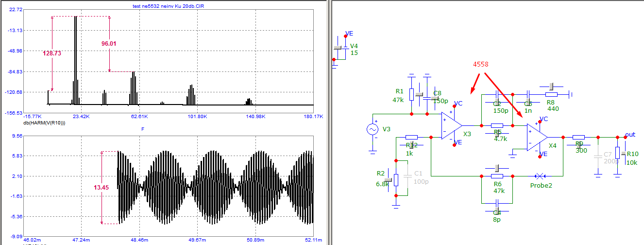644x245 pixels.
Task: Click the '128.73' measurement tag
Action: (x=52, y=53)
